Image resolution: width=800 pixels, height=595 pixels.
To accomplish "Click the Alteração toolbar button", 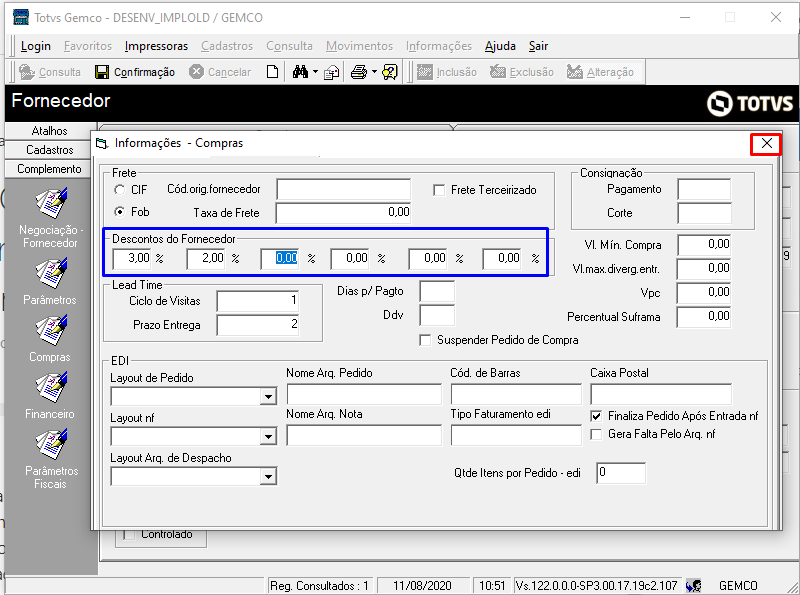I will (601, 72).
